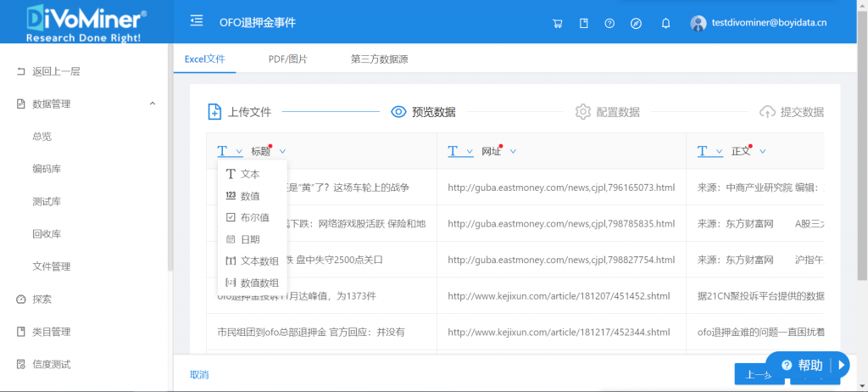
Task: Click the DiVoMiner logo
Action: (86, 22)
